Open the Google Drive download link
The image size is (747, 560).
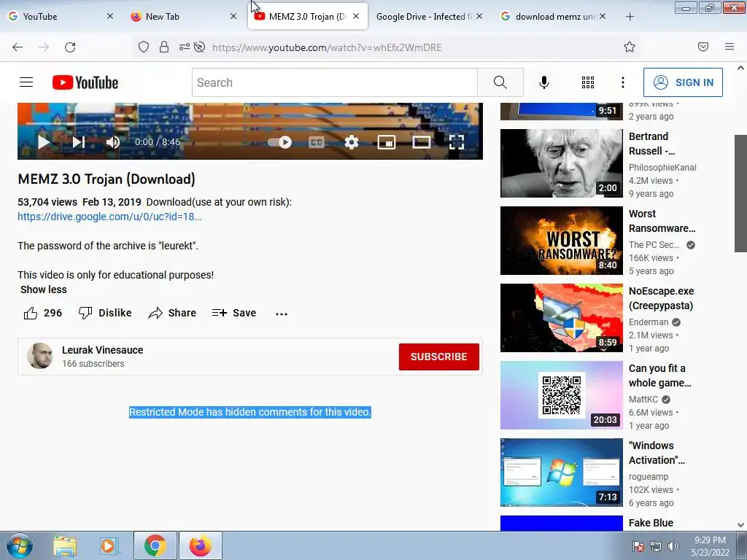pyautogui.click(x=109, y=217)
